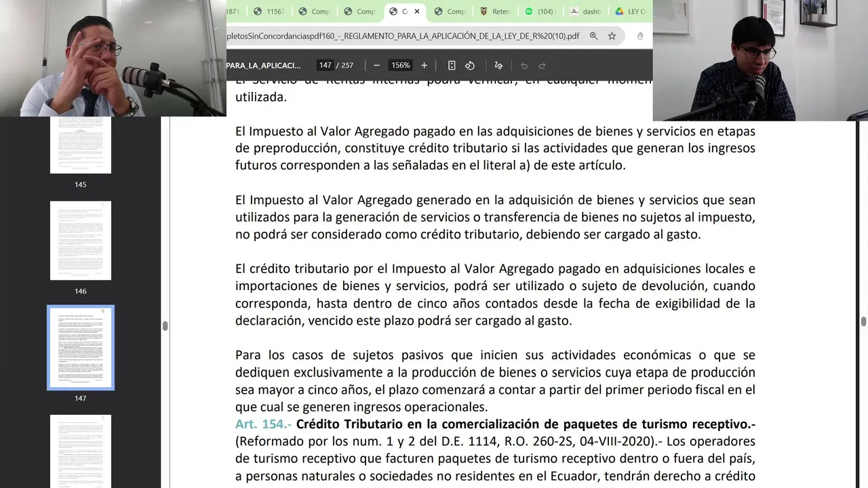Zoom in the PDF with plus button

[425, 66]
